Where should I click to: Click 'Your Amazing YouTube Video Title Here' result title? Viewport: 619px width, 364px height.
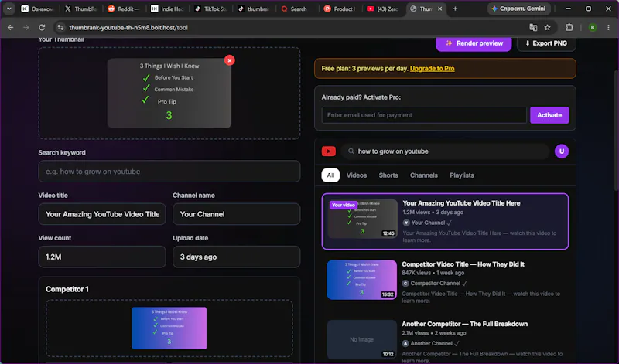pos(461,203)
